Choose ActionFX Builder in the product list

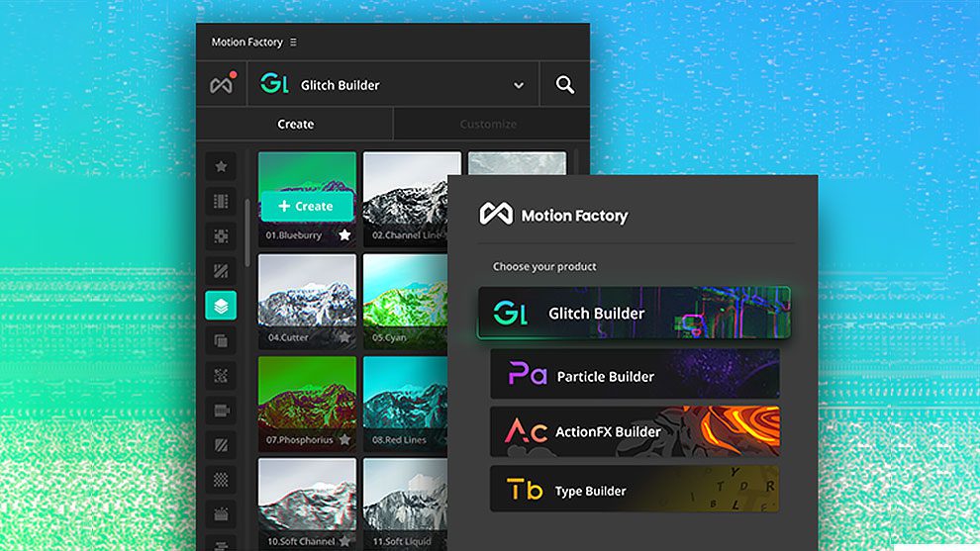point(635,431)
